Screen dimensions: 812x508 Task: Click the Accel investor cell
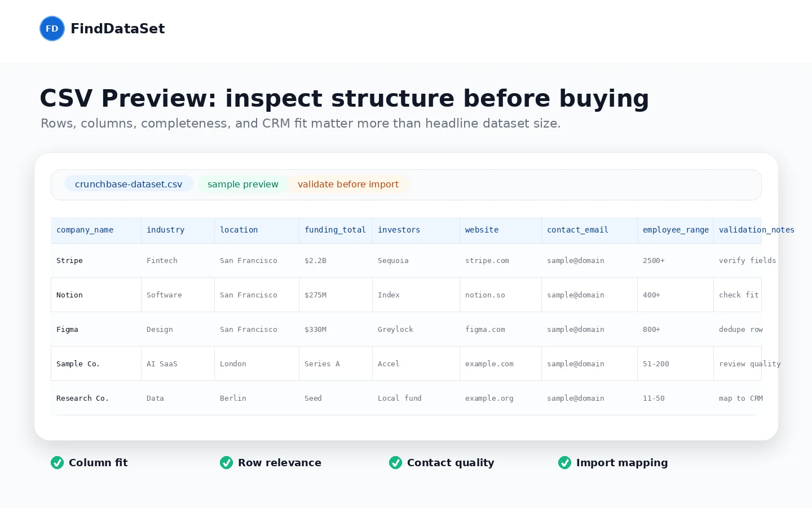point(416,364)
